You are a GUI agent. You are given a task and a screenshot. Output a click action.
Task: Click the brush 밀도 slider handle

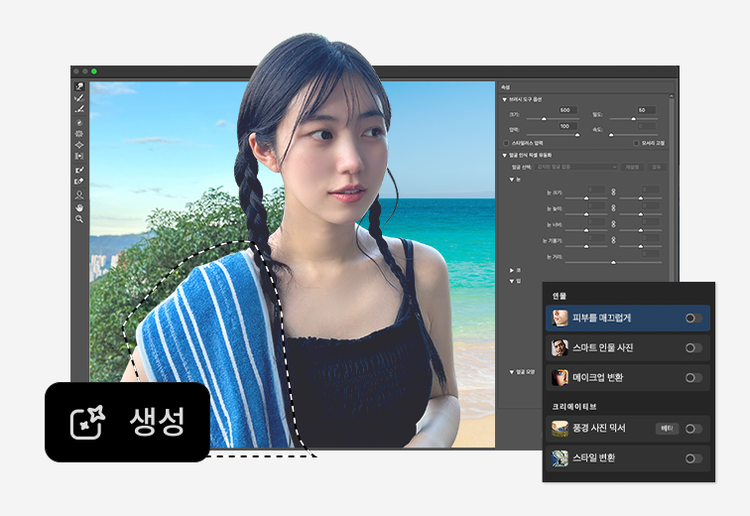pyautogui.click(x=633, y=118)
